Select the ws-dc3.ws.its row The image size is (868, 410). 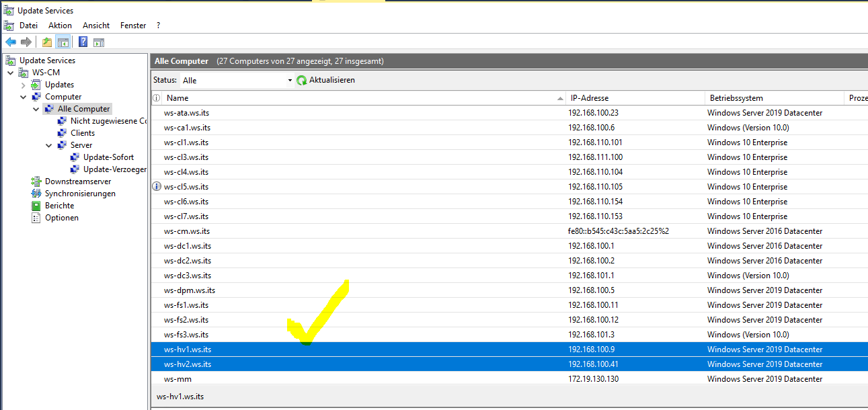tap(509, 276)
